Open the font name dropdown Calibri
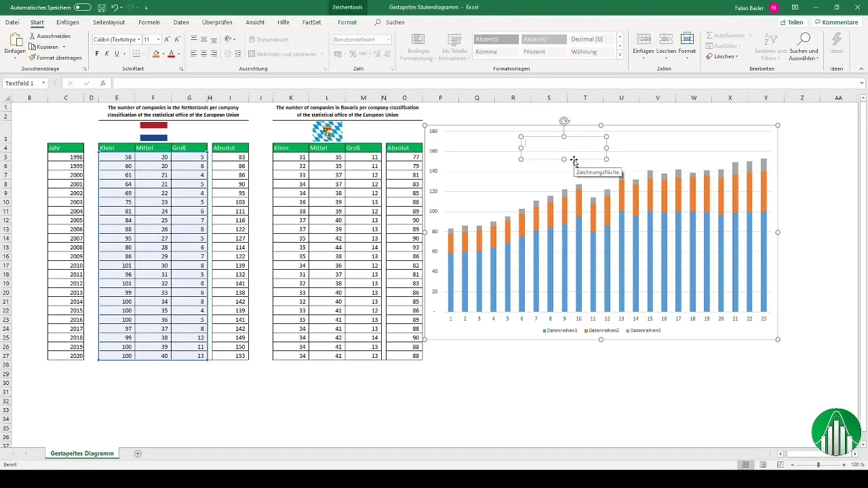The image size is (868, 488). point(140,39)
